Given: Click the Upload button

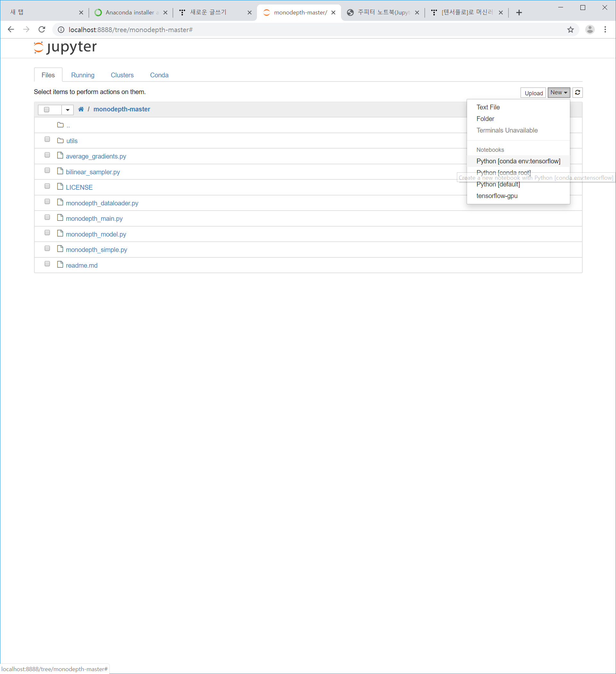Looking at the screenshot, I should point(533,93).
